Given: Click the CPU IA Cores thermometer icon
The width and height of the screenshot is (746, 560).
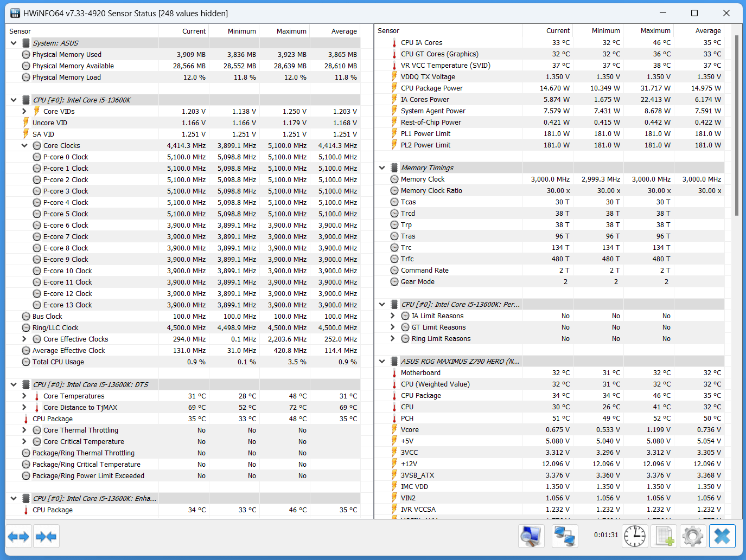Looking at the screenshot, I should [394, 42].
